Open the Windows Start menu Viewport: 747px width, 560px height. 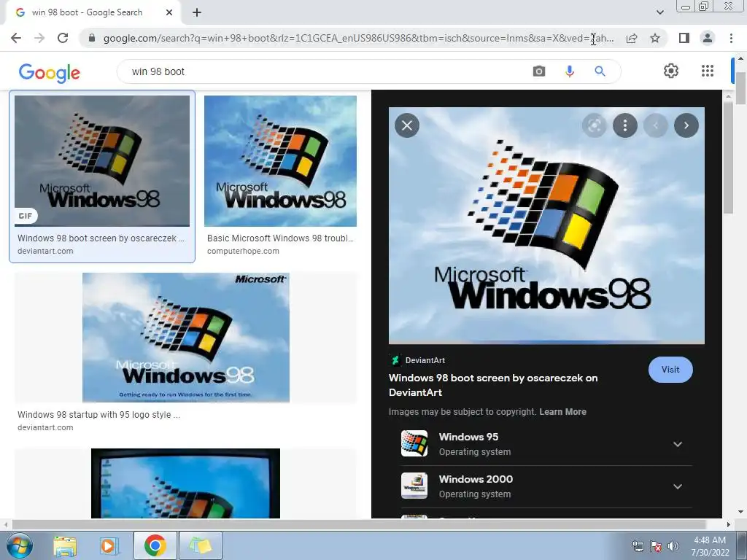point(19,545)
